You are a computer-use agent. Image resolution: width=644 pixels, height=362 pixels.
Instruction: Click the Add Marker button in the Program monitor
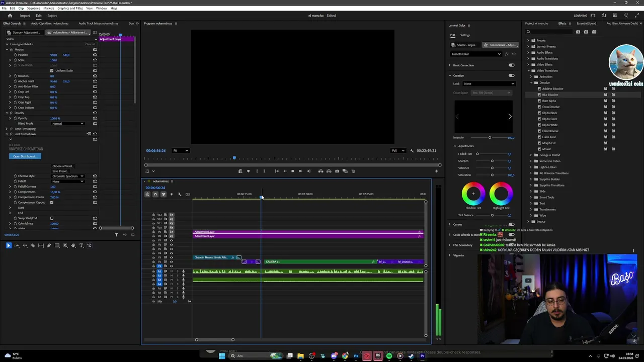click(248, 171)
